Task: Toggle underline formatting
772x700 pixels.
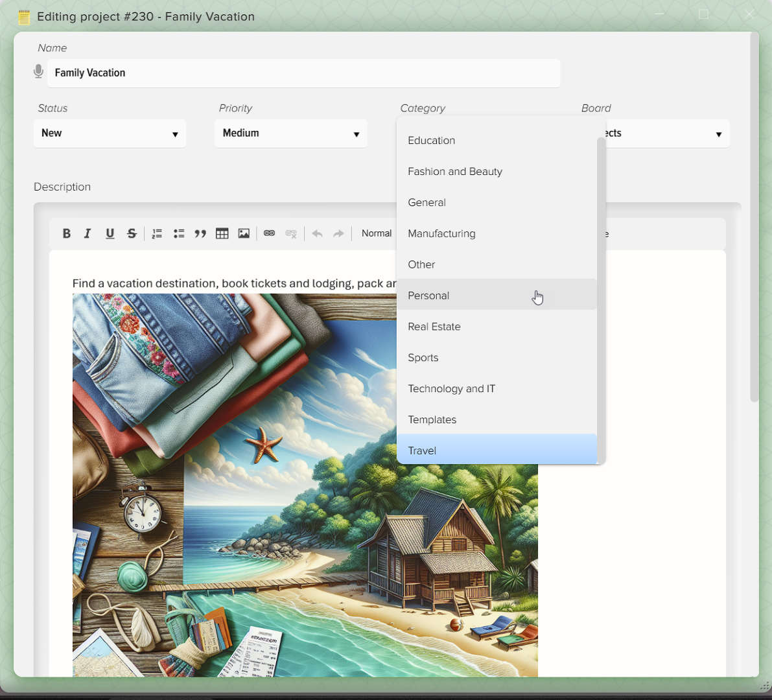Action: (x=110, y=233)
